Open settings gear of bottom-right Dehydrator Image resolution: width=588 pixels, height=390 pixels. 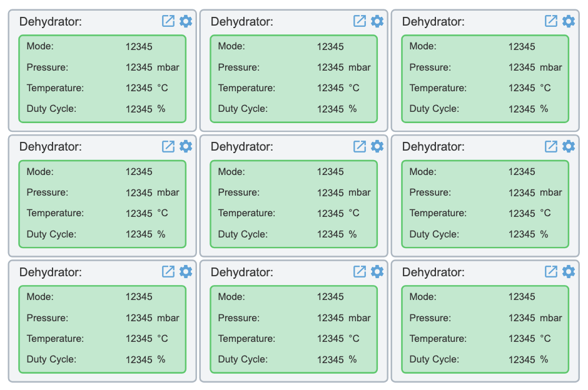point(569,272)
